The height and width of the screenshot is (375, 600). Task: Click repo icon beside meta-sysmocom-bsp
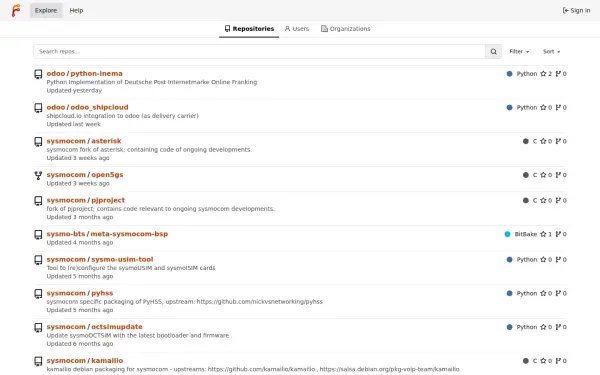pos(38,235)
